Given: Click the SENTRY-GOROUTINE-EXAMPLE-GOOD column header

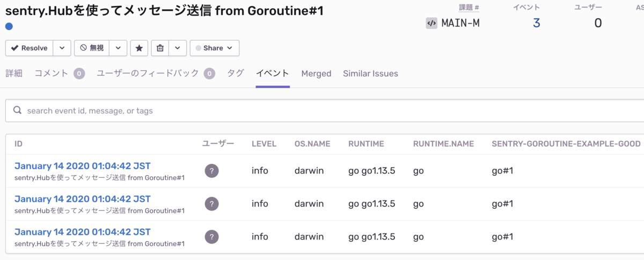Looking at the screenshot, I should click(x=566, y=144).
